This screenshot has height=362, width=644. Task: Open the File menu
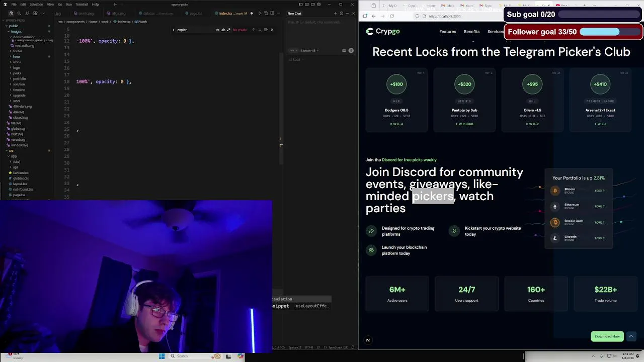click(14, 5)
